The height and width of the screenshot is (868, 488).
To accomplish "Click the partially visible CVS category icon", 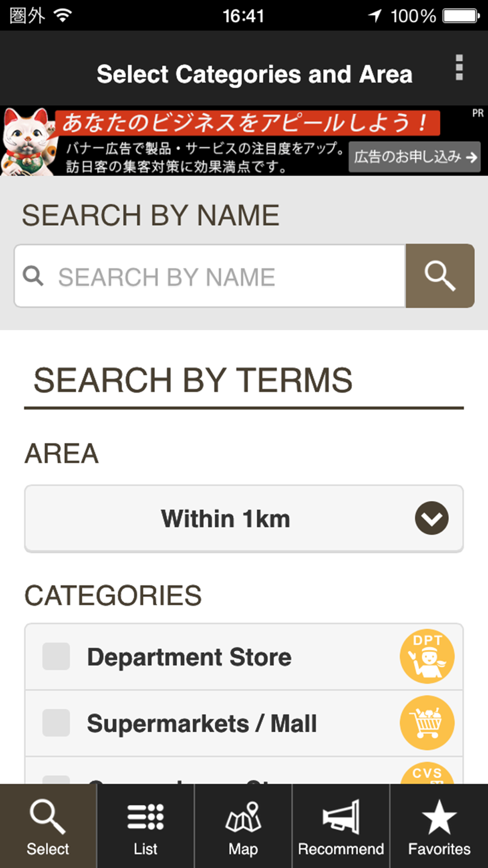I will click(x=428, y=773).
